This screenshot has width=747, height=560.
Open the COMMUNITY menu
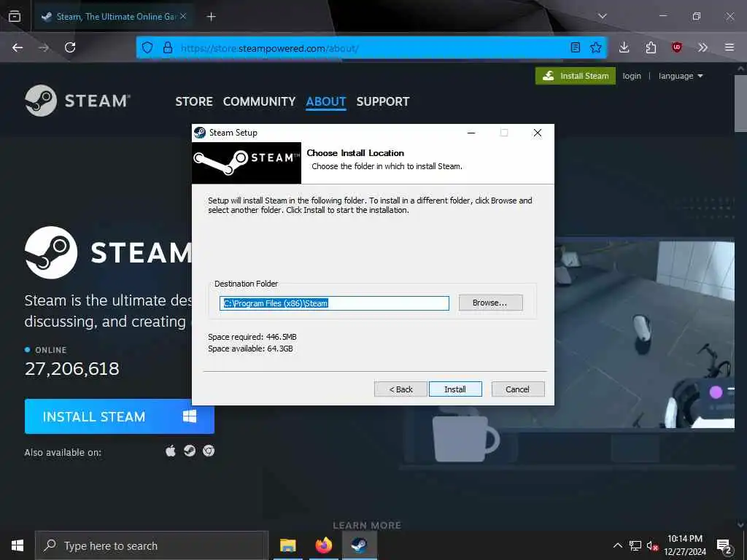pos(259,101)
